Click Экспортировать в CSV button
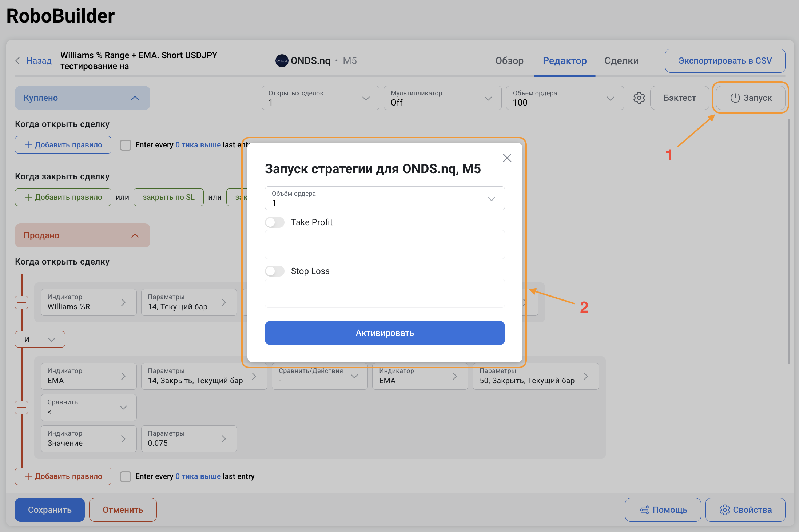 click(x=725, y=61)
